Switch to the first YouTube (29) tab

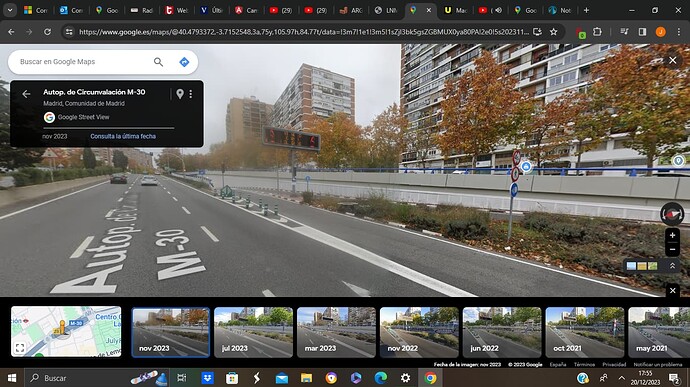tap(281, 10)
